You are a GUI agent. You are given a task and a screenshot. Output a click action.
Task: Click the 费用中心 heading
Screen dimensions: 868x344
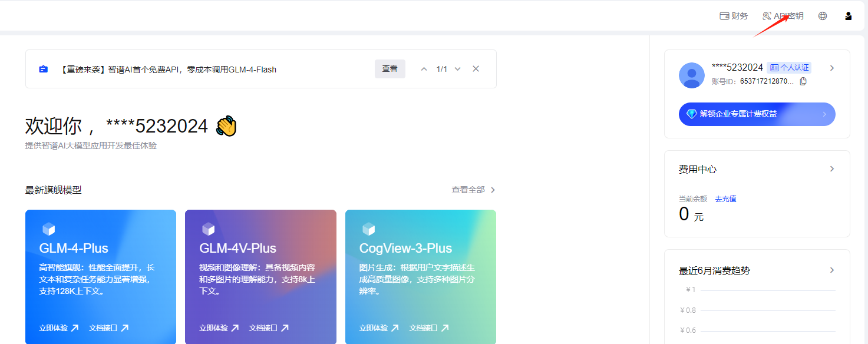tap(698, 170)
